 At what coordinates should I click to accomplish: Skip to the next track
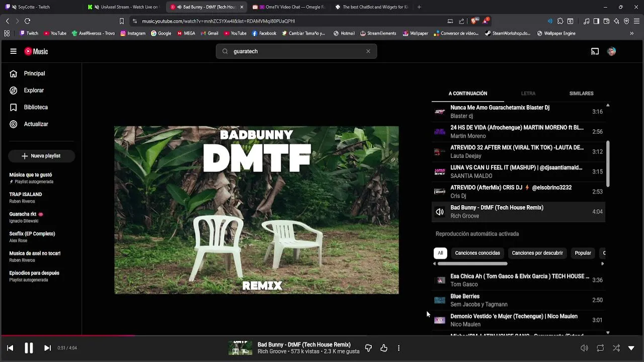(x=47, y=348)
